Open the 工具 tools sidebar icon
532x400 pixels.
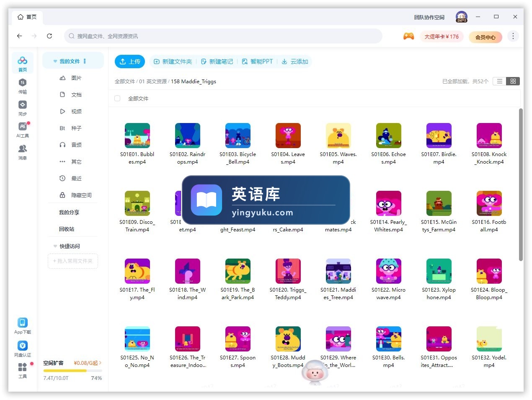23,370
